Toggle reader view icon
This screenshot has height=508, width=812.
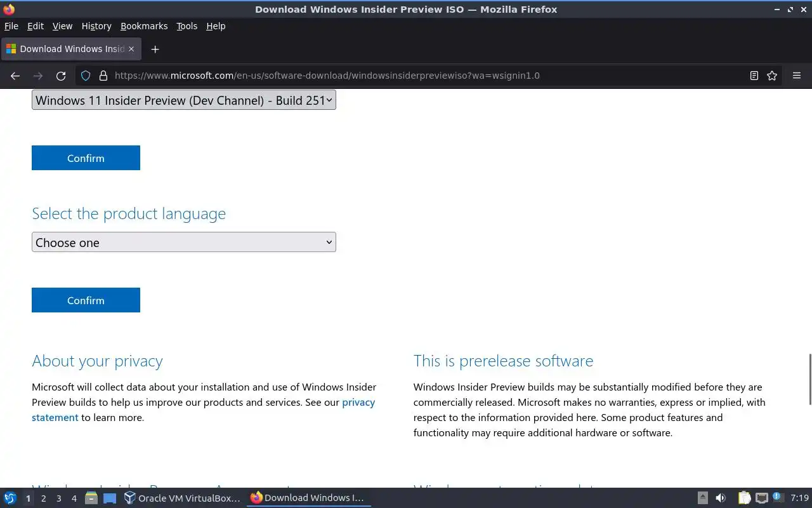(754, 76)
